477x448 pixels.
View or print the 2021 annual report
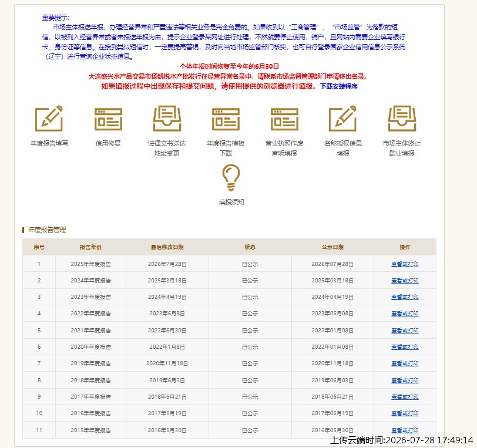point(405,331)
